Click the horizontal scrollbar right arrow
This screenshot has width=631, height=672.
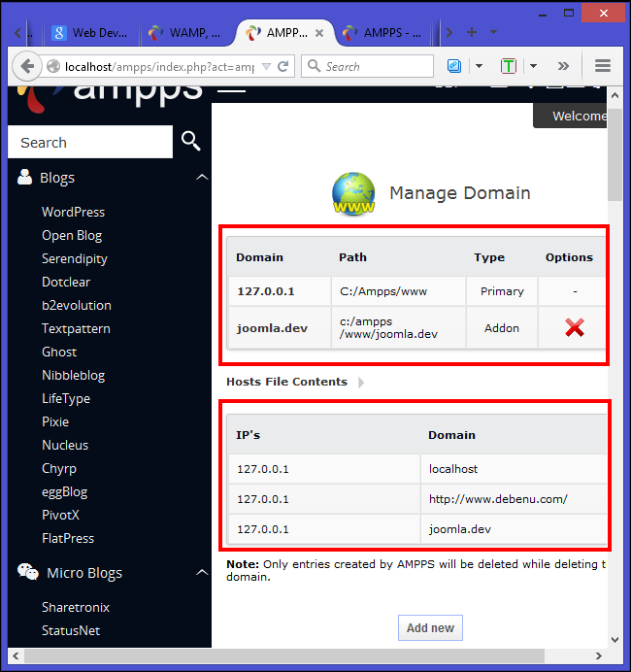coord(598,655)
